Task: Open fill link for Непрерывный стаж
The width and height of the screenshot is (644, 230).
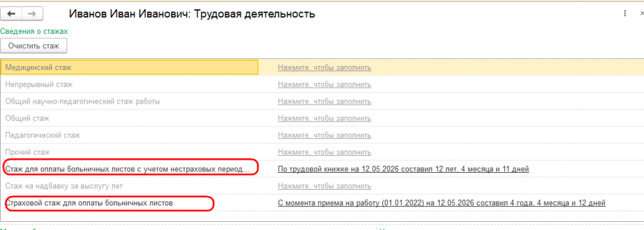Action: click(x=325, y=85)
